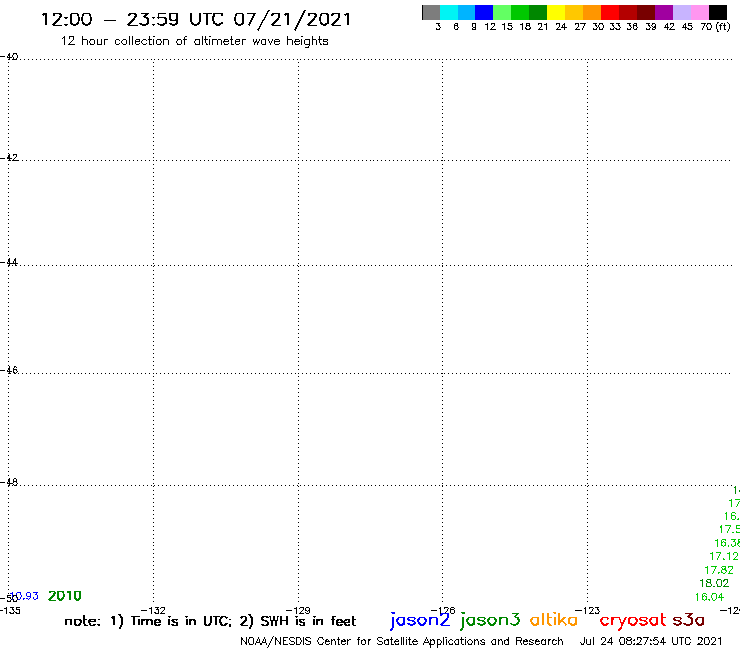740x650 pixels.
Task: Click the longitude label -123
Action: pyautogui.click(x=588, y=611)
